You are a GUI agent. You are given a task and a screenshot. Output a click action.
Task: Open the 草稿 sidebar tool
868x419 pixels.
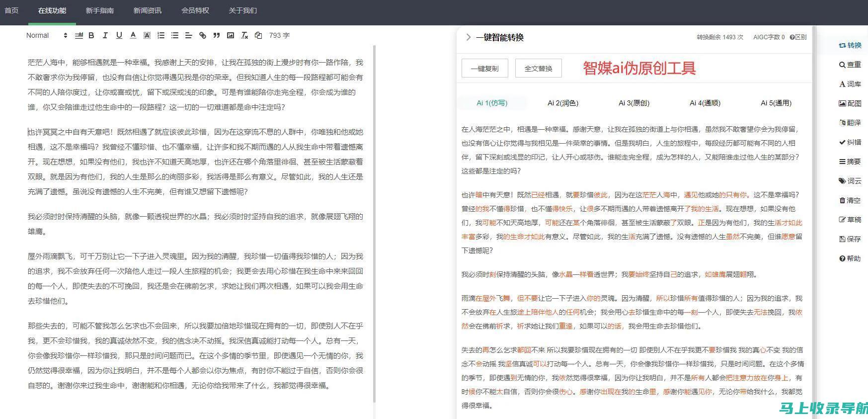click(x=850, y=220)
